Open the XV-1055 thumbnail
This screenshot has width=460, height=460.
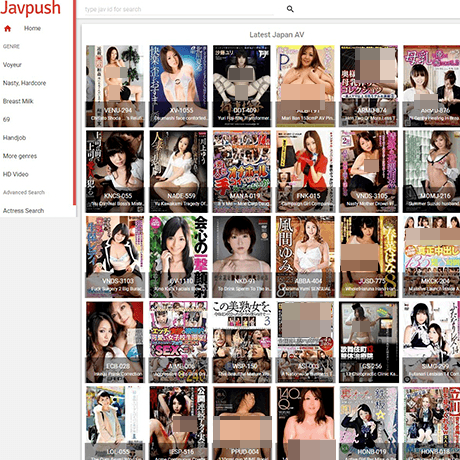(x=178, y=86)
